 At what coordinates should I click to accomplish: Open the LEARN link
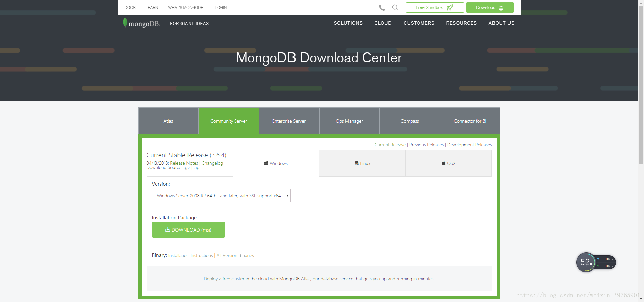point(152,7)
